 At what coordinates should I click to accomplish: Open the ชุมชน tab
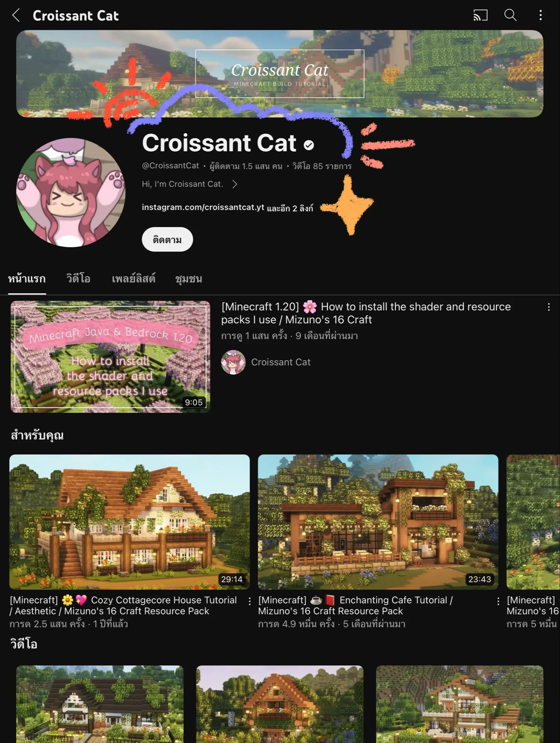pyautogui.click(x=188, y=279)
